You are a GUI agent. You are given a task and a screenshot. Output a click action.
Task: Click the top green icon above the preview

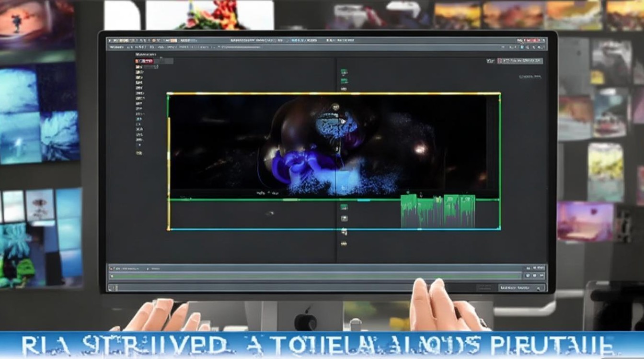click(344, 72)
